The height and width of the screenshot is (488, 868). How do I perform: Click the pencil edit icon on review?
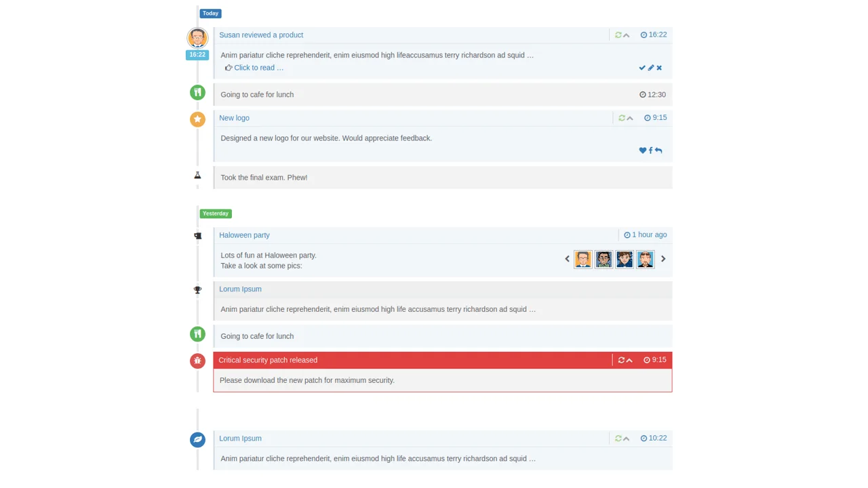[651, 68]
